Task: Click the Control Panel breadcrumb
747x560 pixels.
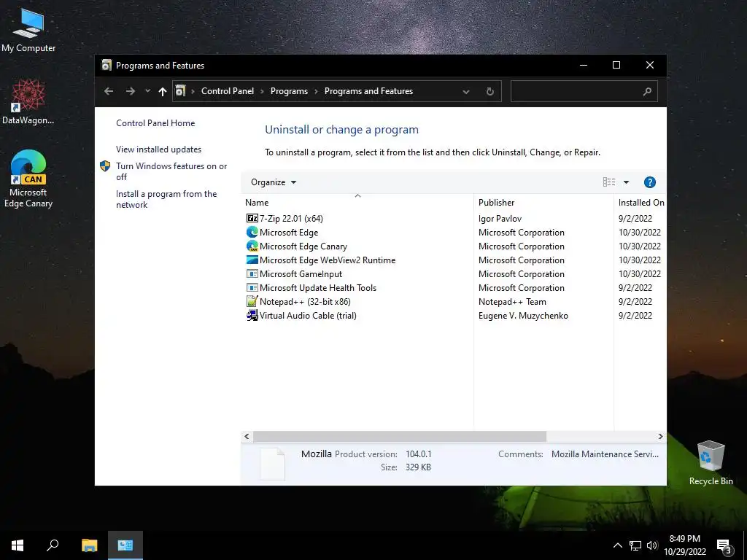Action: 228,91
